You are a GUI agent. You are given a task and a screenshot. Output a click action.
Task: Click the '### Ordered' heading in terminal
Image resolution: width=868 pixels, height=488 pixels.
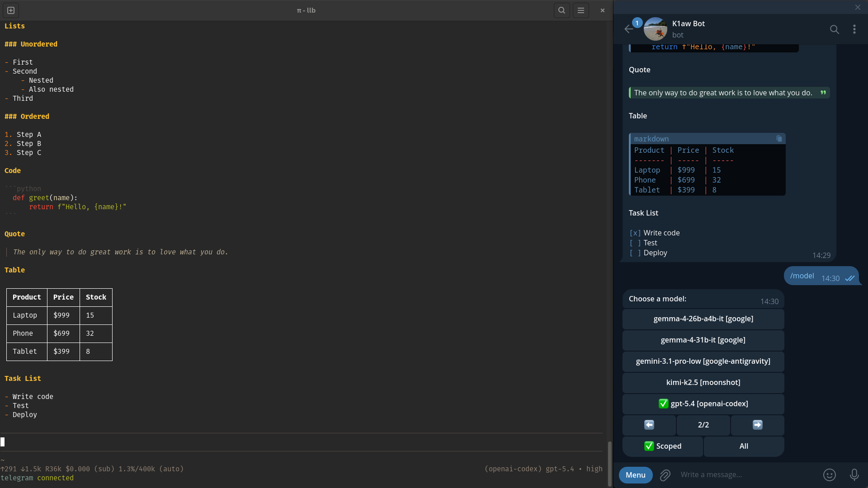pos(27,117)
